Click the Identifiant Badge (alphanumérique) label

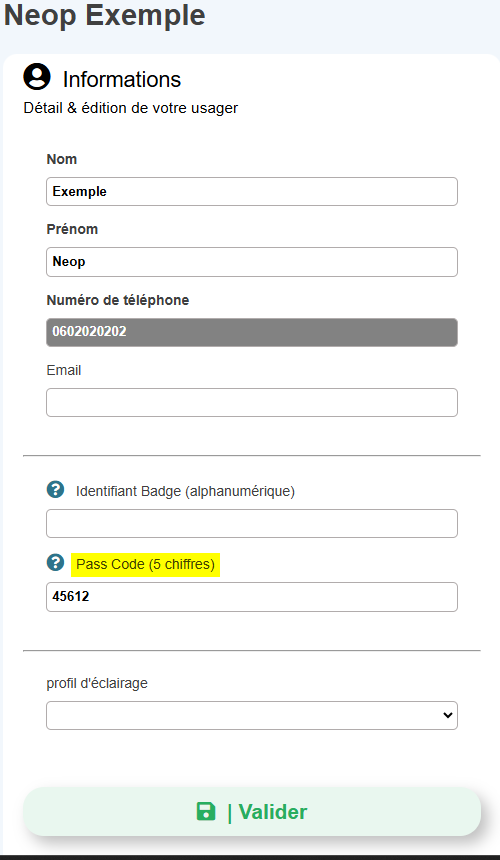tap(185, 491)
